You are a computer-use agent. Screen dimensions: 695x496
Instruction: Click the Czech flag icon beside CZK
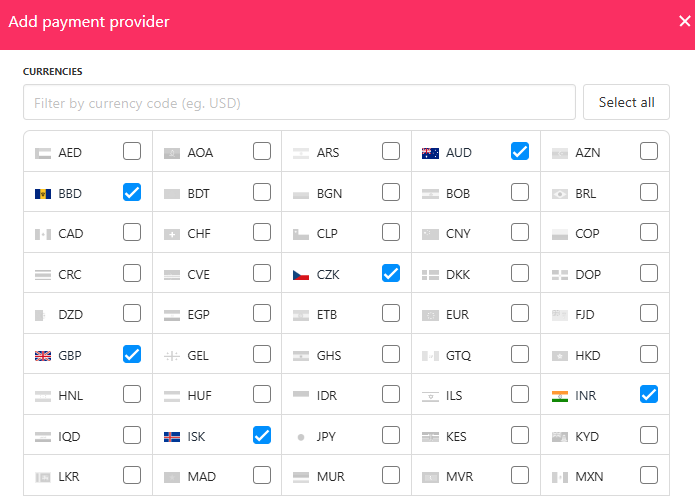tap(301, 275)
